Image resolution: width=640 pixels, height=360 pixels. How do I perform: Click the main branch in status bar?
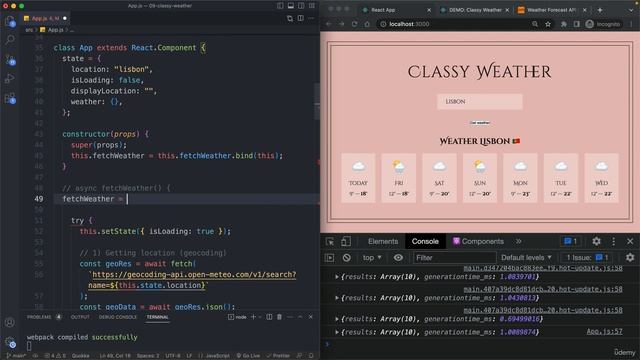point(16,356)
